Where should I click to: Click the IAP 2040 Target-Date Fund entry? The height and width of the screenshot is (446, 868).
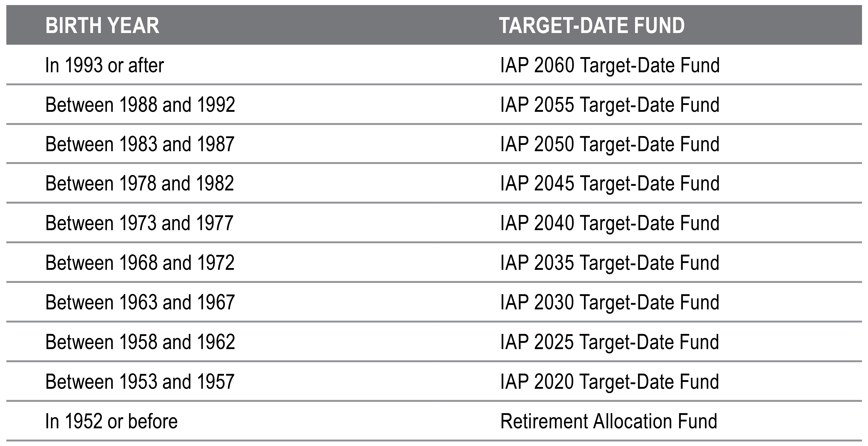[x=610, y=223]
